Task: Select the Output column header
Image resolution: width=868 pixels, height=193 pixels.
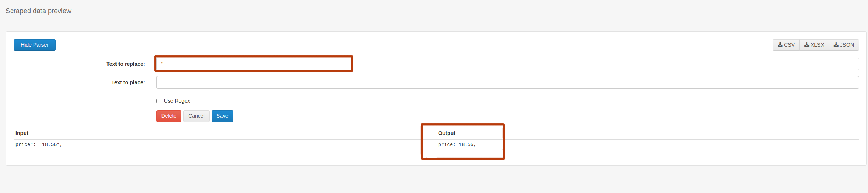Action: 446,133
